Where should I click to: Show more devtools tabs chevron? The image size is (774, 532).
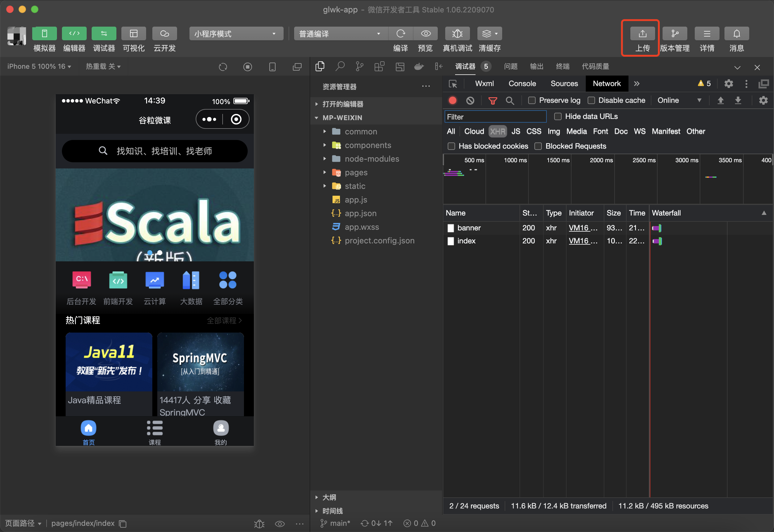tap(637, 83)
